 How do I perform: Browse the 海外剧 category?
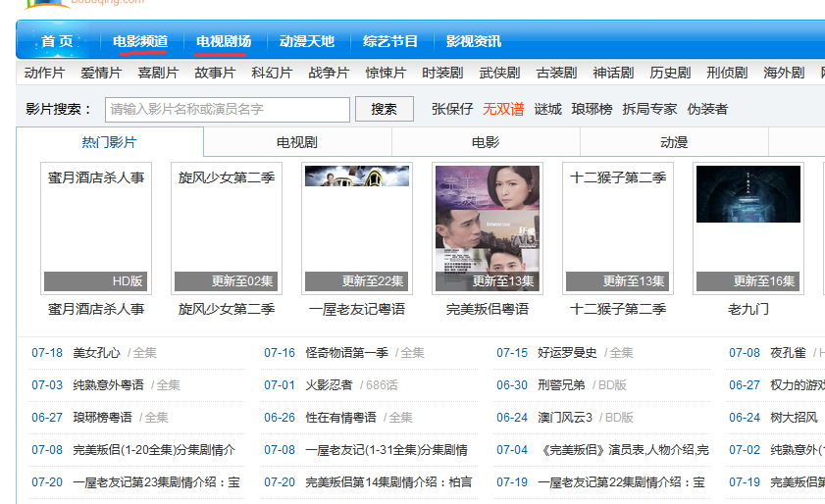tap(784, 73)
